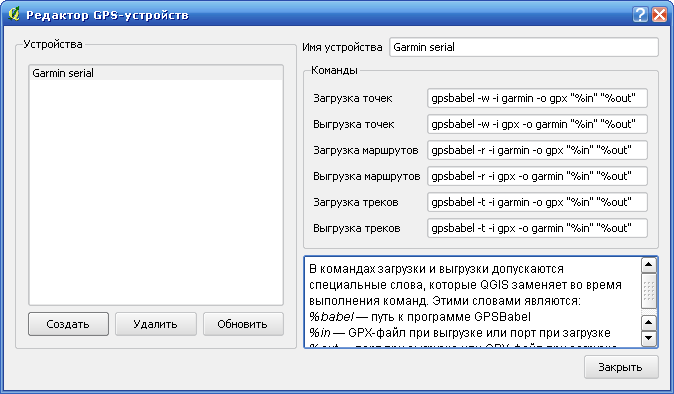674x394 pixels.
Task: Focus the Имя устройства input field
Action: click(x=524, y=47)
